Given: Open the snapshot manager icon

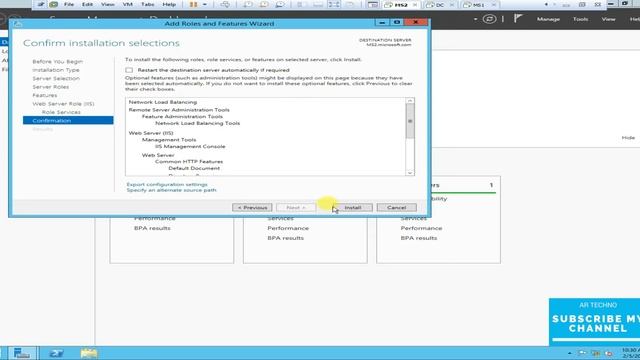Looking at the screenshot, I should pos(280,4).
